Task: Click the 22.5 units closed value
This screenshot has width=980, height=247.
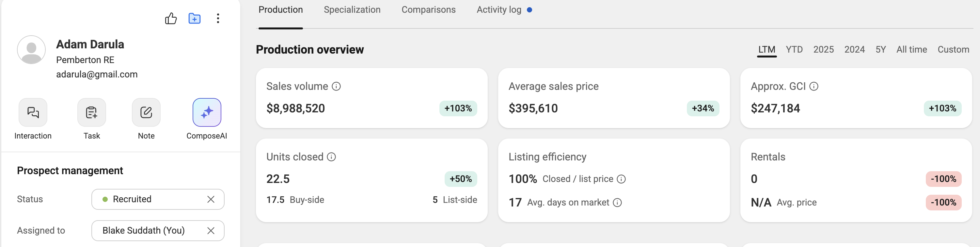Action: (278, 179)
